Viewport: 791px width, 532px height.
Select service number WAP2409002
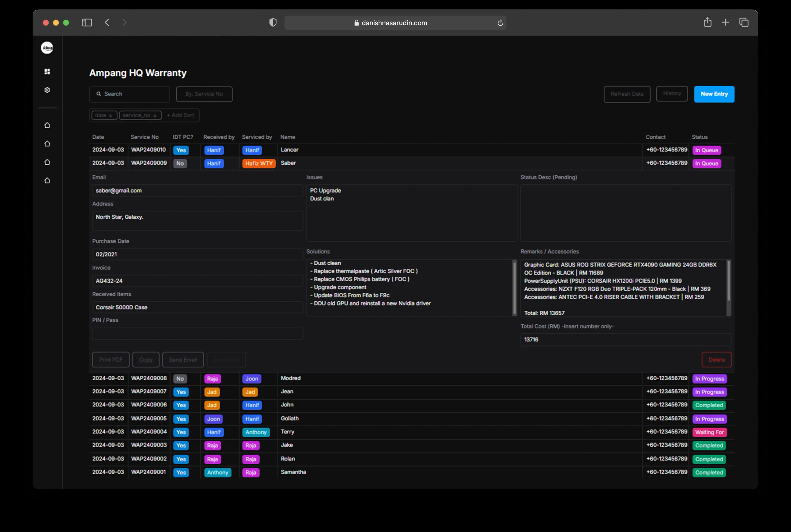[x=149, y=459]
